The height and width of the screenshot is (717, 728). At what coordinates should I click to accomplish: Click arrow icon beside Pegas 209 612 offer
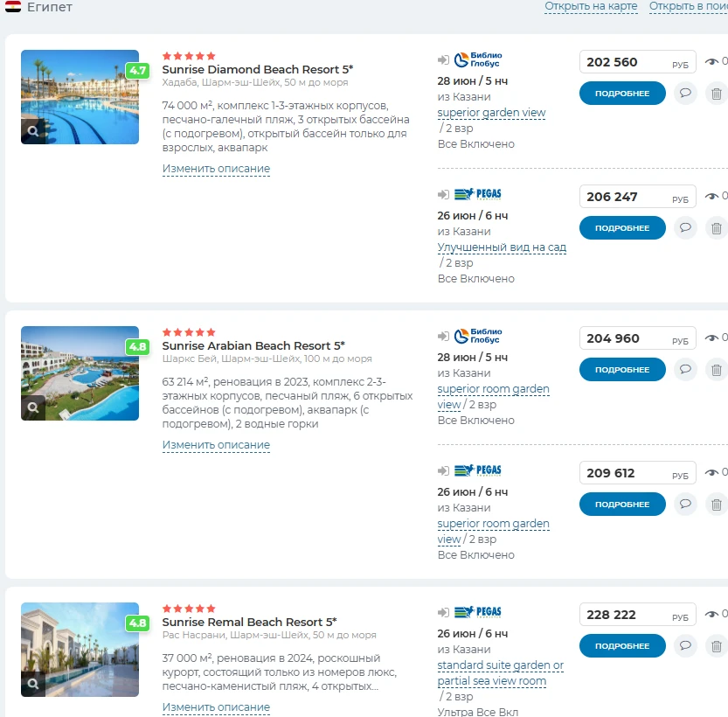pos(443,471)
